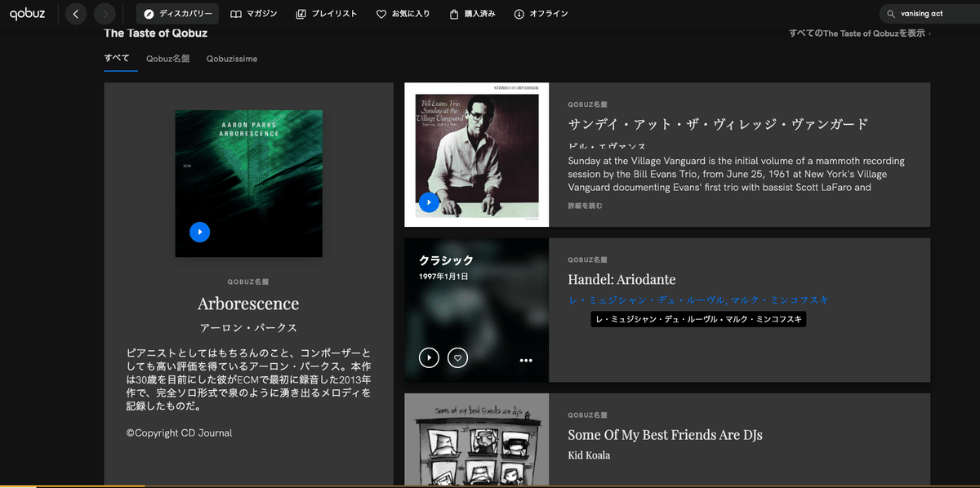Open 詳細を読む for Sunday at the Village Vanguard
This screenshot has width=980, height=488.
(x=586, y=206)
